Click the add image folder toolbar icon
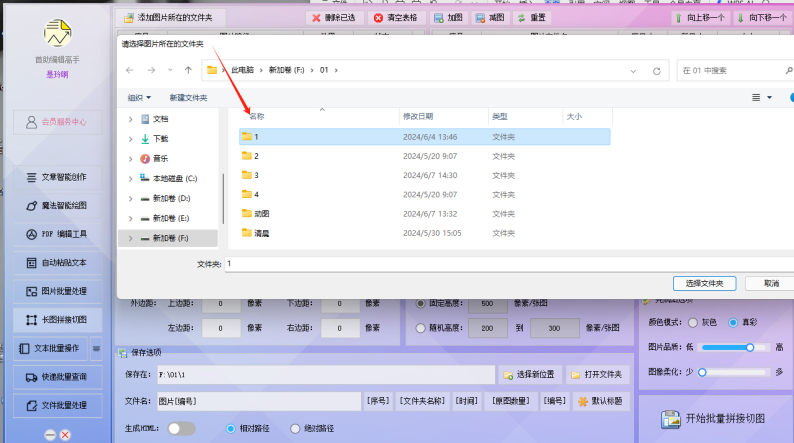Screen dimensions: 794x443 coord(129,18)
